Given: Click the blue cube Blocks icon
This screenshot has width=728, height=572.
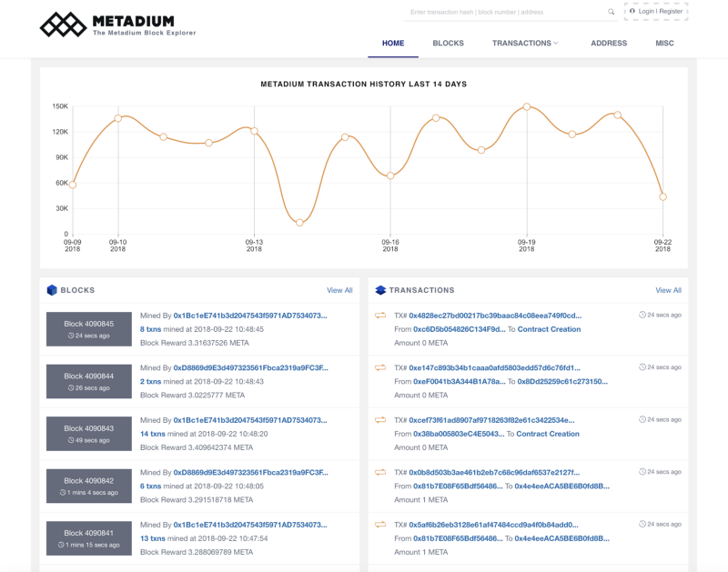Looking at the screenshot, I should (x=52, y=290).
